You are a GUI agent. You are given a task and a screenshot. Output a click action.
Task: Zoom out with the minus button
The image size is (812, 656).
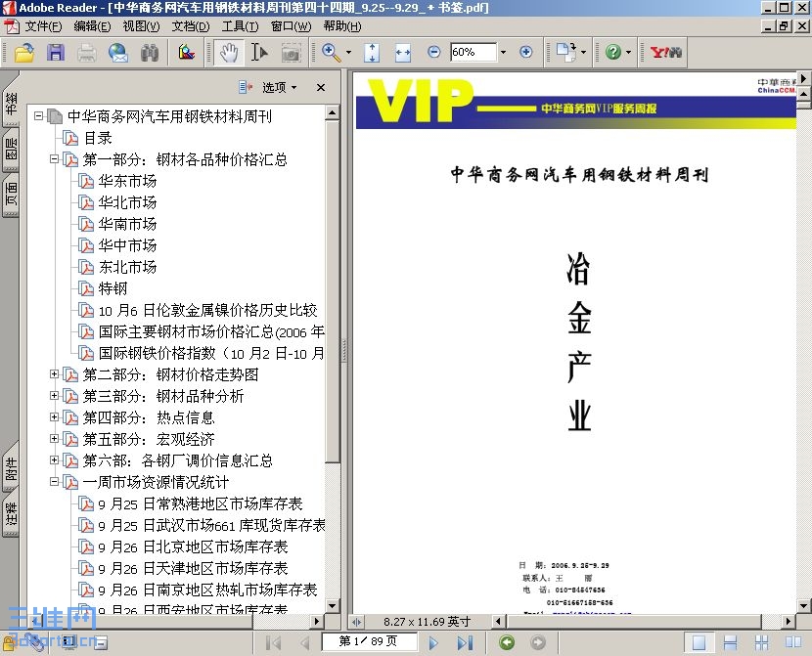click(434, 52)
